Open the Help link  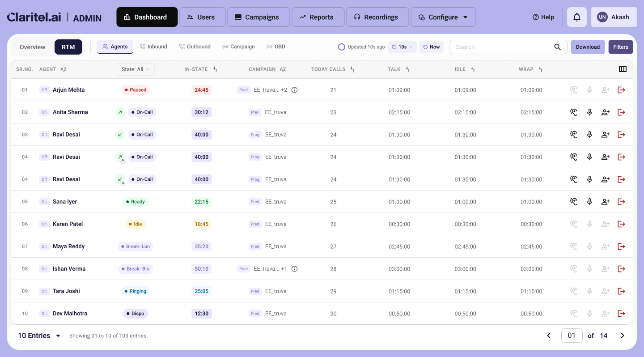[x=543, y=17]
